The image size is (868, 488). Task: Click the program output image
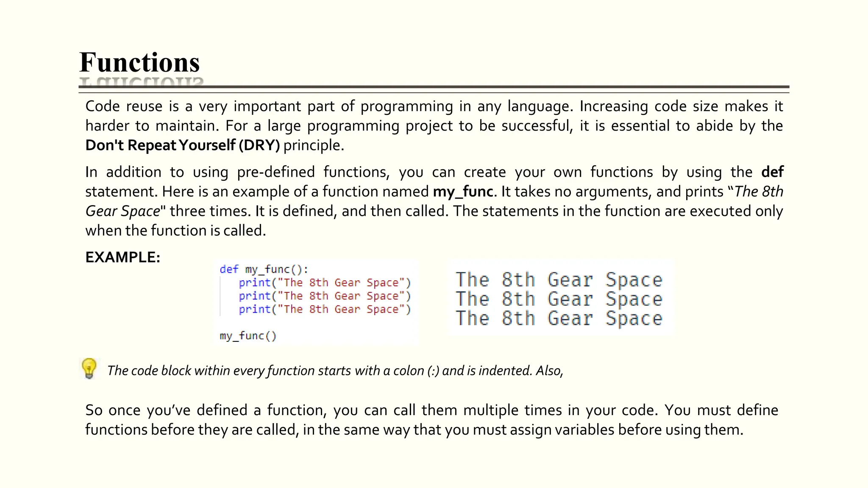click(560, 298)
